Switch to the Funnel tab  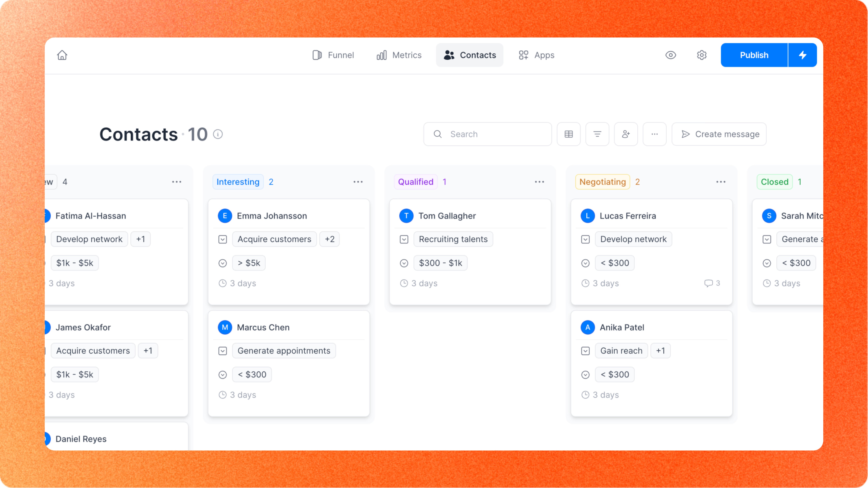click(333, 55)
